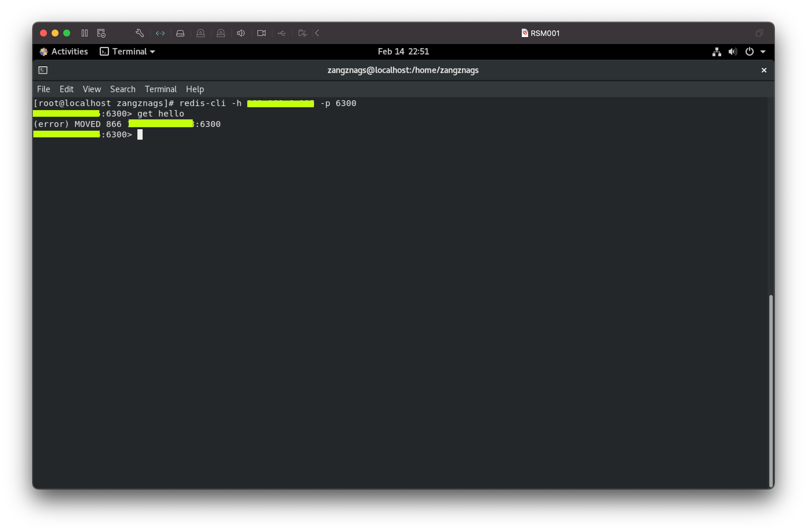Click the VM camera icon
This screenshot has width=807, height=532.
click(261, 33)
